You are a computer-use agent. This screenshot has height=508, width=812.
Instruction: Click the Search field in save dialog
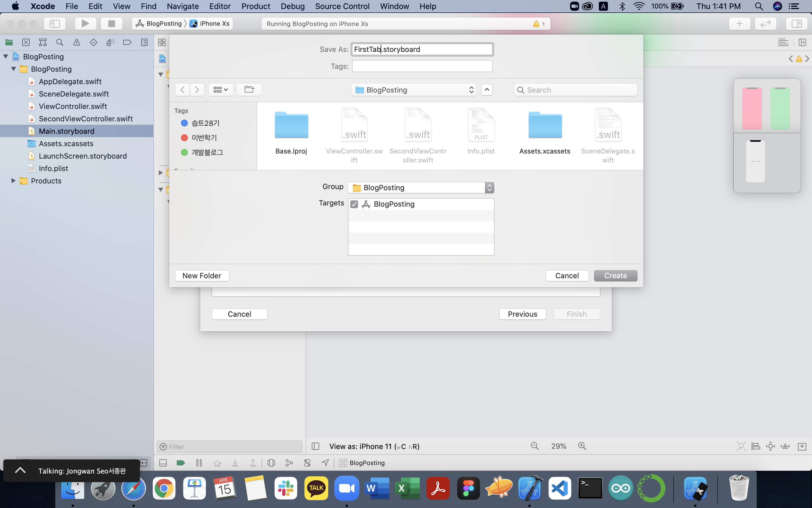point(575,90)
